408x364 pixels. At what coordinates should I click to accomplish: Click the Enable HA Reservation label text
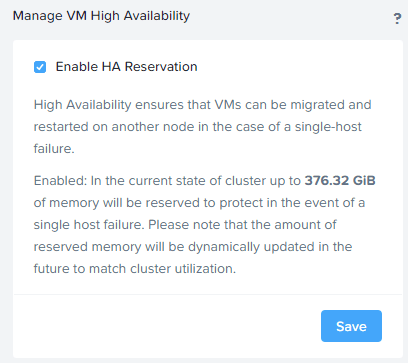126,67
